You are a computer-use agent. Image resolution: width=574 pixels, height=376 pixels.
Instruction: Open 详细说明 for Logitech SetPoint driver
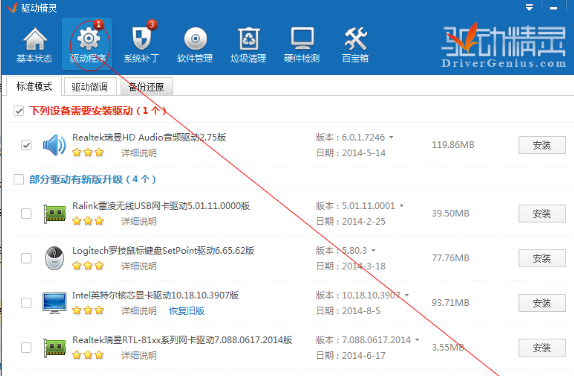[x=139, y=266]
